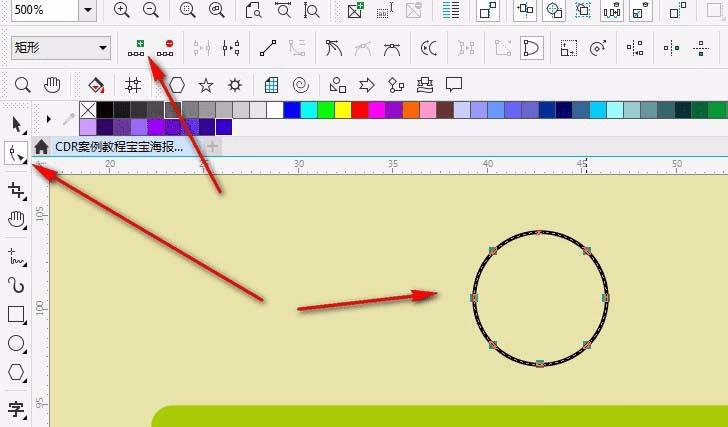This screenshot has width=728, height=427.
Task: Select the Star tool
Action: [x=206, y=85]
